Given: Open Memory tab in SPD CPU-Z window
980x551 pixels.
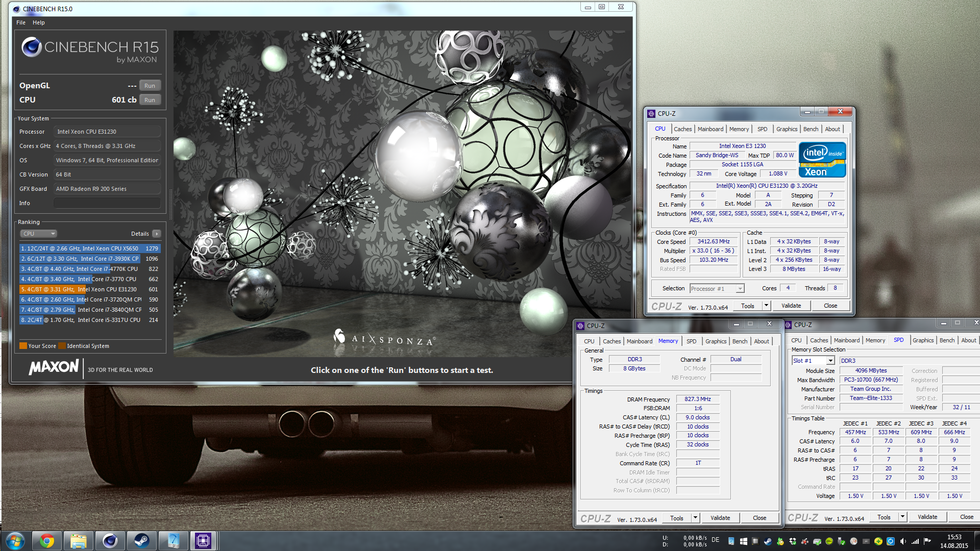Looking at the screenshot, I should pos(875,340).
